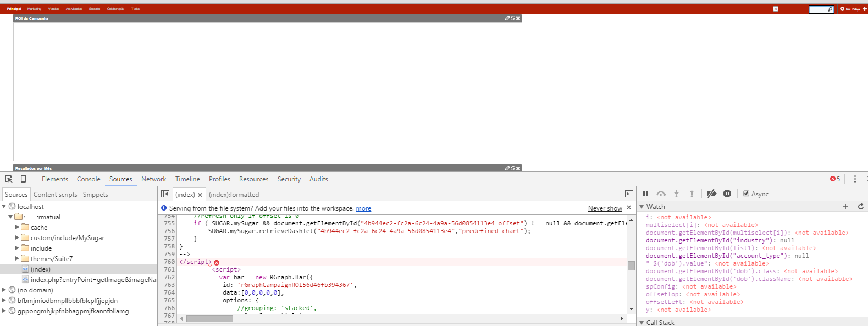Switch to the Elements panel

pyautogui.click(x=55, y=179)
